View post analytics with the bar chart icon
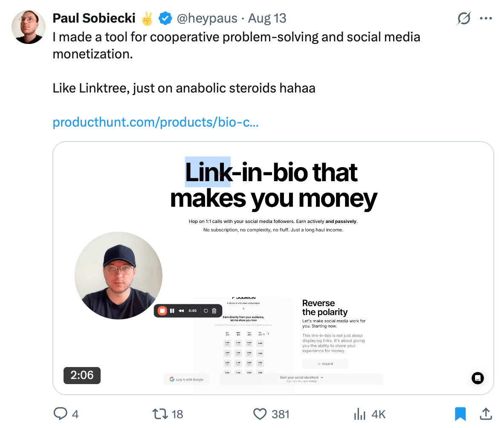 (359, 414)
